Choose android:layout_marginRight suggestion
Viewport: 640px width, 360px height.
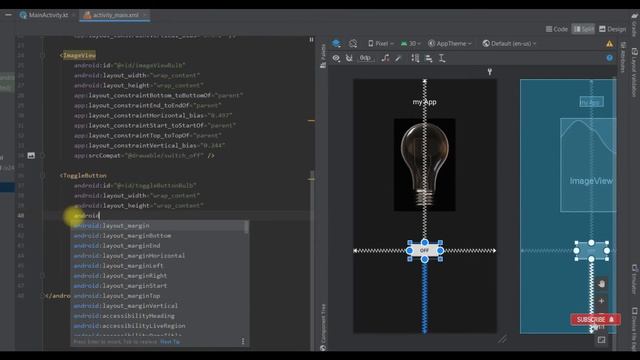159,276
